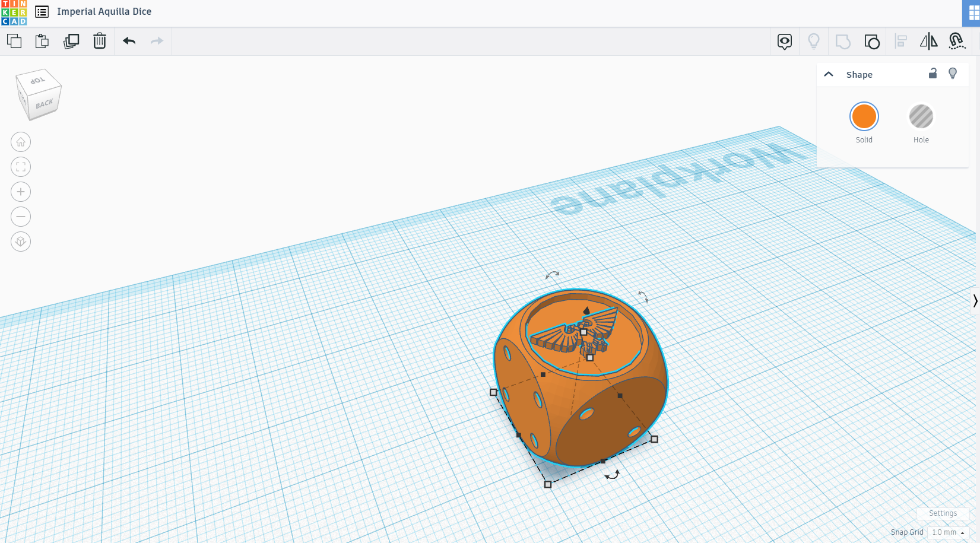Click the Copy tool icon
980x543 pixels.
[14, 41]
